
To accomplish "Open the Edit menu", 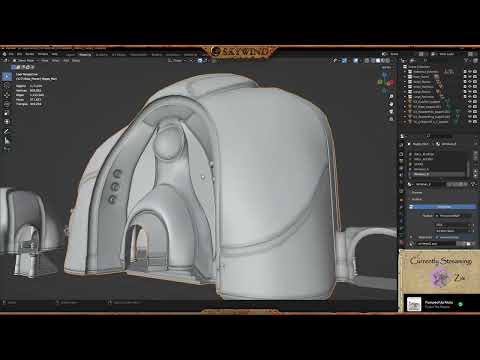I will click(19, 54).
